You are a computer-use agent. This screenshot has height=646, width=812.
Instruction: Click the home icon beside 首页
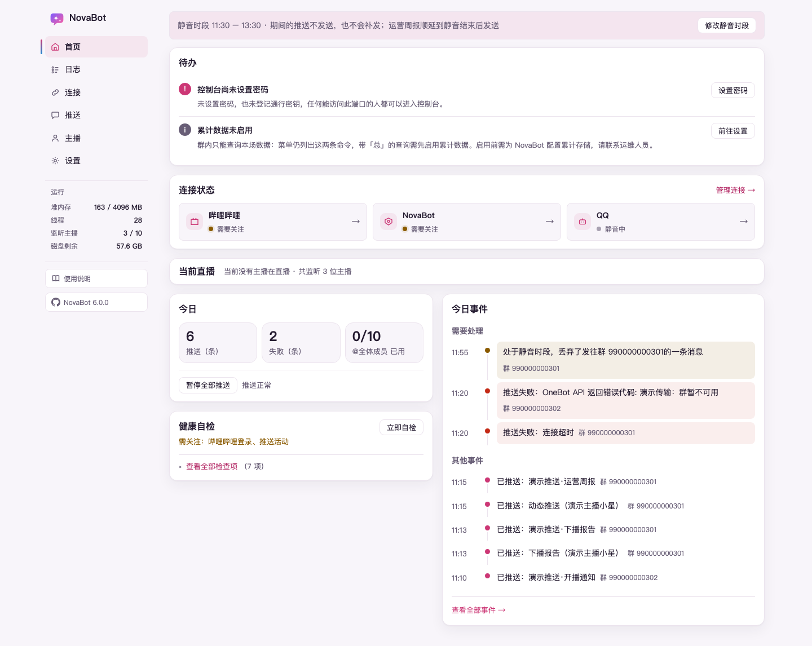[x=55, y=47]
